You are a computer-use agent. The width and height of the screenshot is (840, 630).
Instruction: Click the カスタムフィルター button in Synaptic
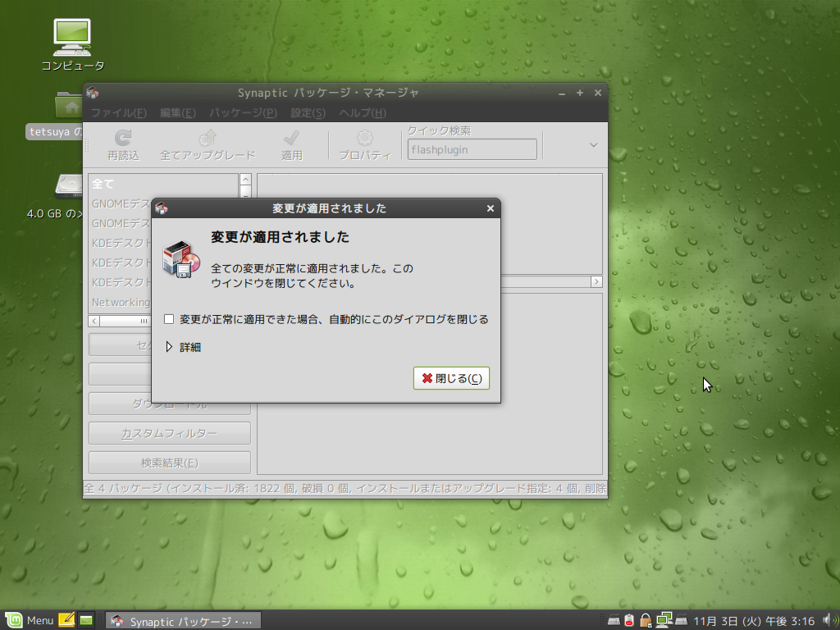pyautogui.click(x=169, y=433)
